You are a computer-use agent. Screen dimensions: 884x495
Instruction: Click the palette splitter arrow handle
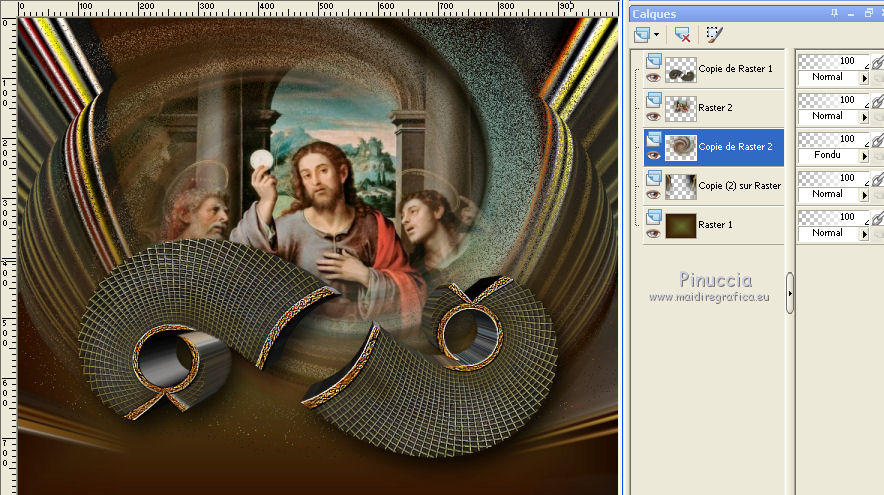tap(790, 293)
